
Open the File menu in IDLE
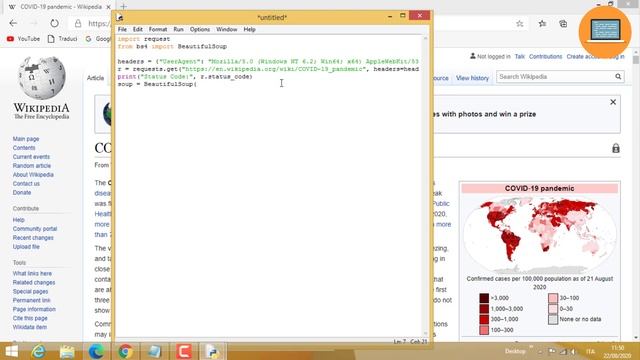coord(122,29)
